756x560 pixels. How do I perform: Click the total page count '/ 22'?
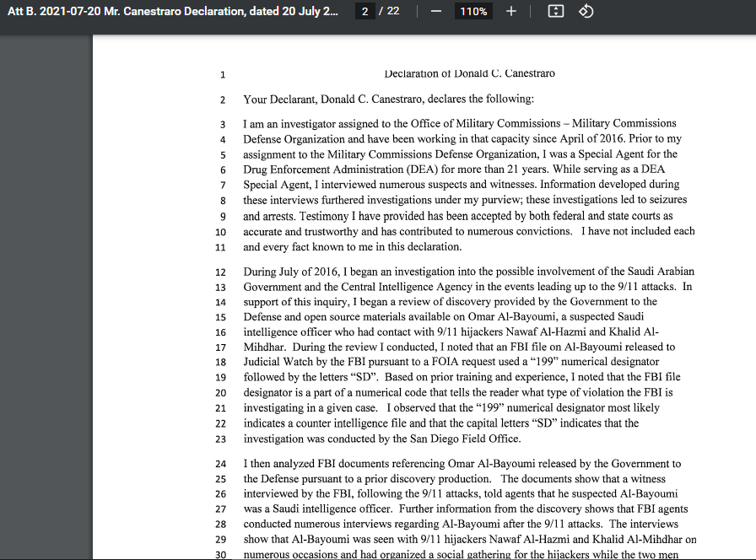tap(390, 11)
